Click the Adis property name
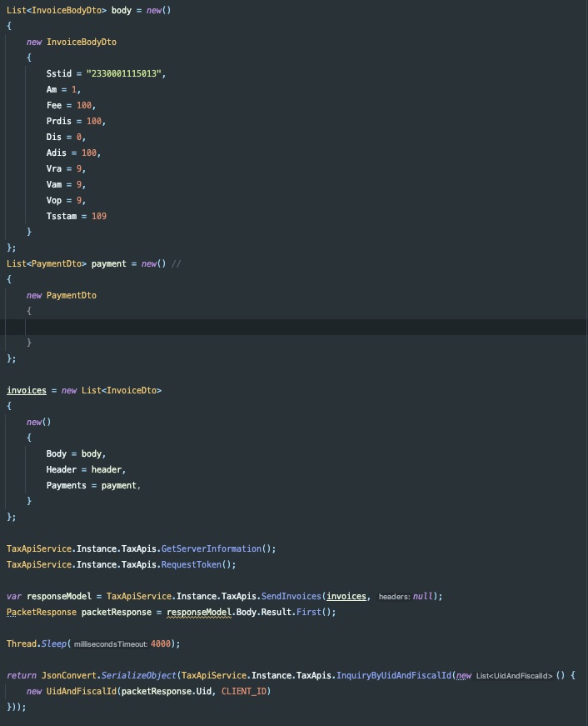588x726 pixels. point(57,153)
